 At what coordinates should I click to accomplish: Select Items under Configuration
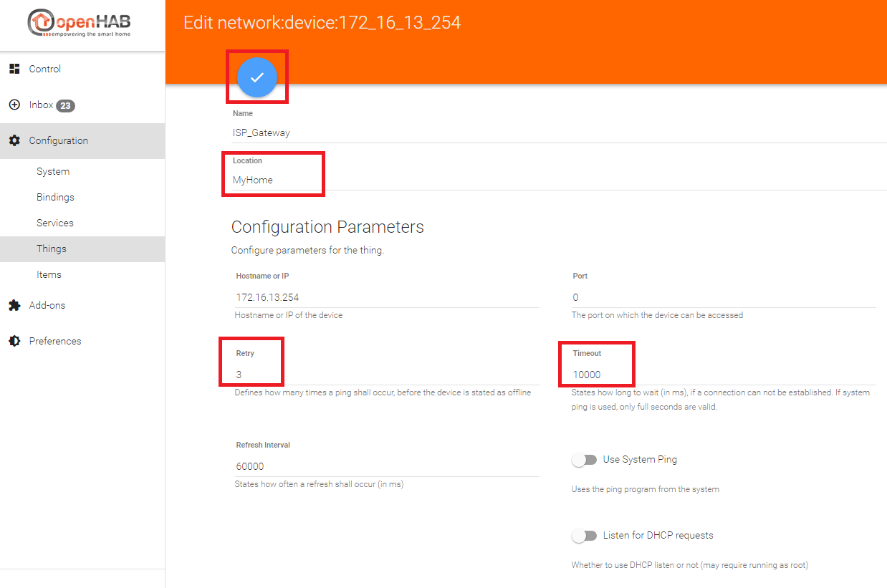coord(82,274)
